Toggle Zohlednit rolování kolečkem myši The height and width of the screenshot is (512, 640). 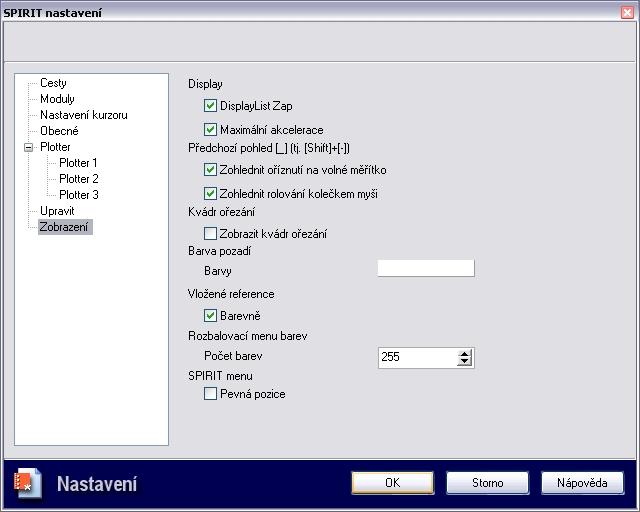click(x=210, y=193)
